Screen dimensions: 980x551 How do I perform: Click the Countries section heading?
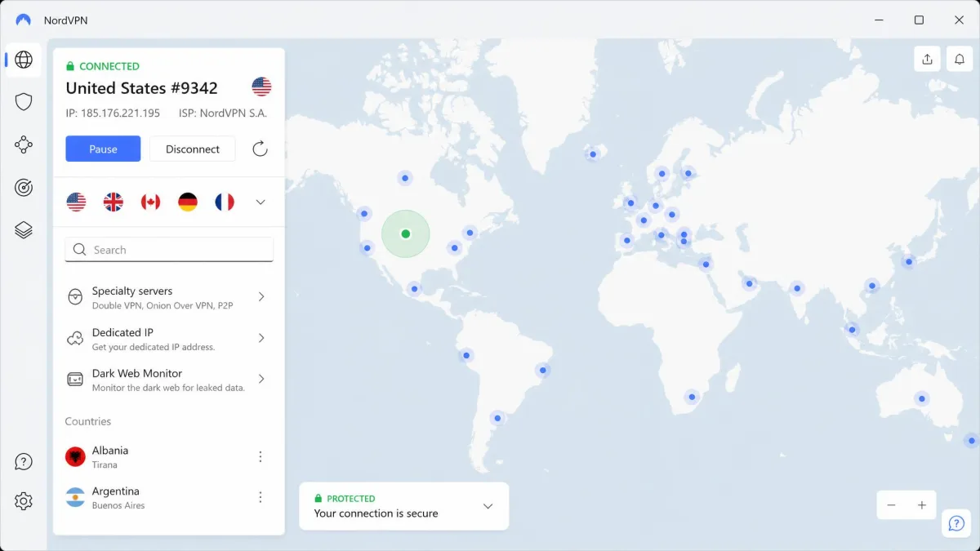[88, 421]
